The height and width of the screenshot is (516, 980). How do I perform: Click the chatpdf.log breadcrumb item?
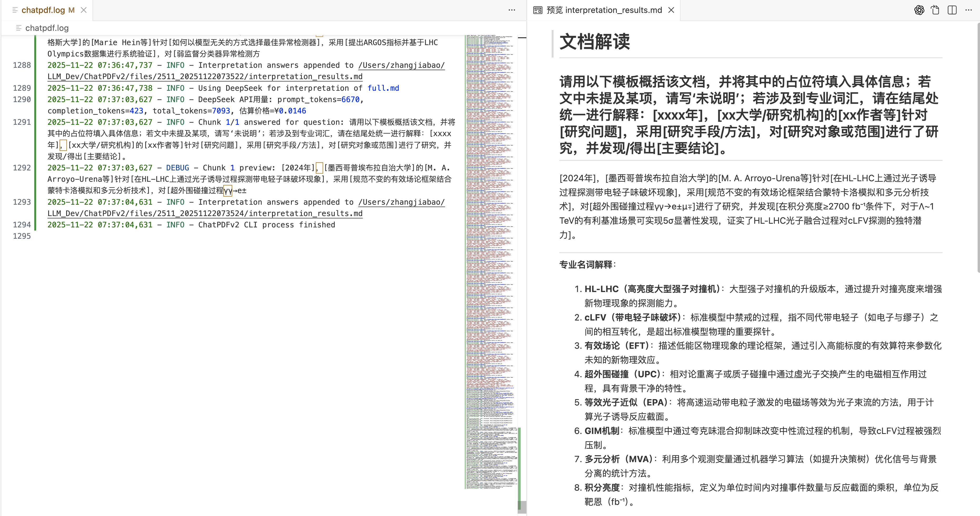pos(47,28)
